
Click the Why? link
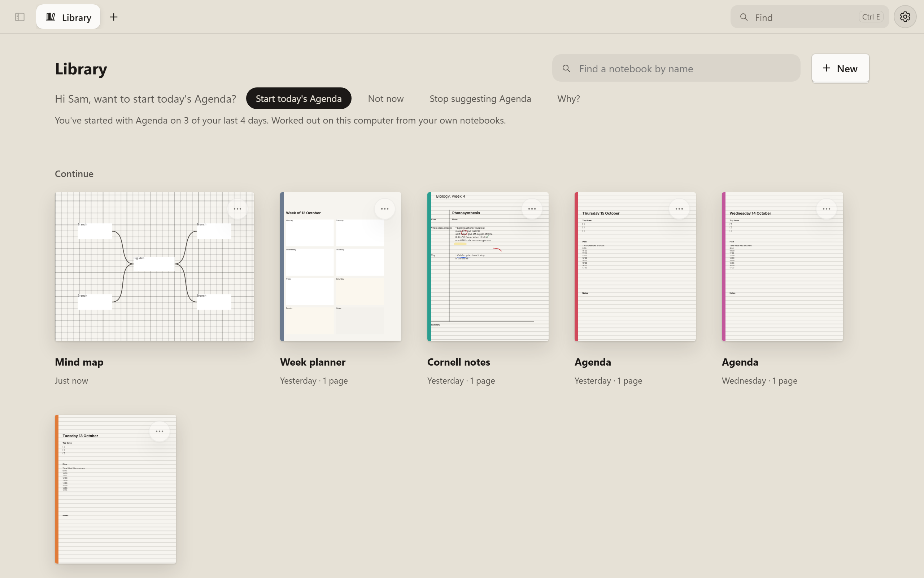(x=568, y=99)
